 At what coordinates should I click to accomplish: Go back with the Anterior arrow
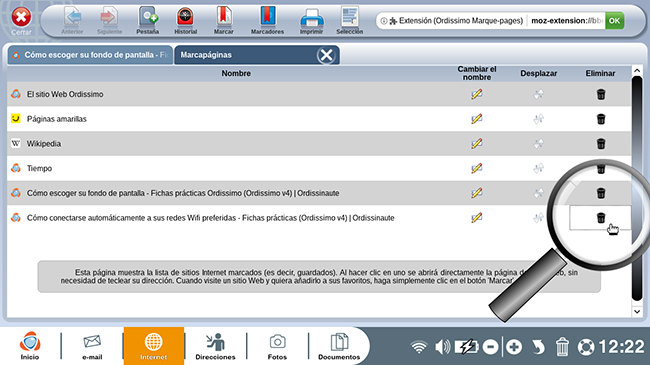point(73,20)
